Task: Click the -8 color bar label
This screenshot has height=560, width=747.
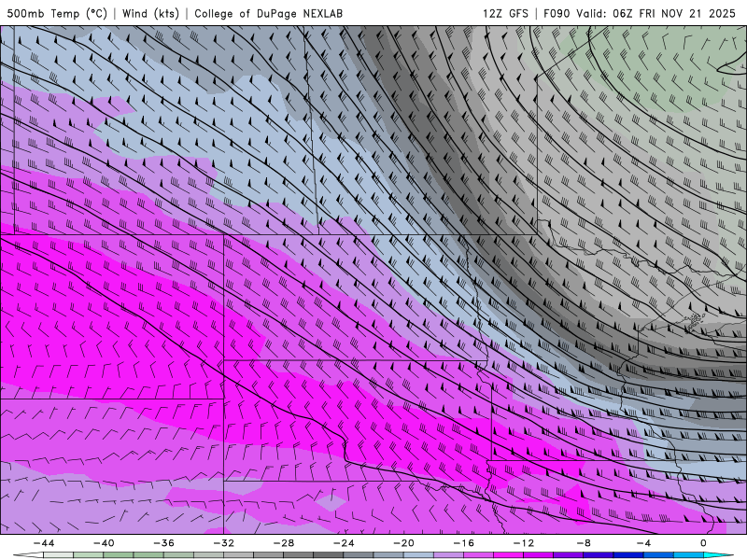Action: [585, 543]
